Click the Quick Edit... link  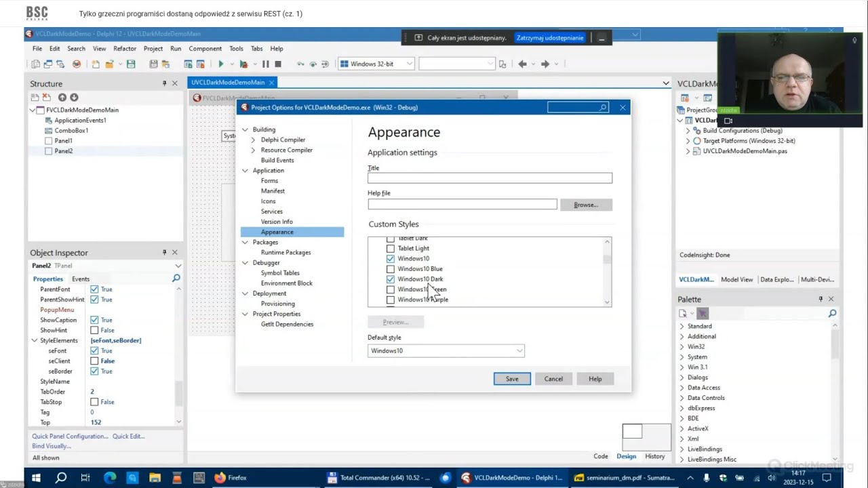[x=129, y=436]
